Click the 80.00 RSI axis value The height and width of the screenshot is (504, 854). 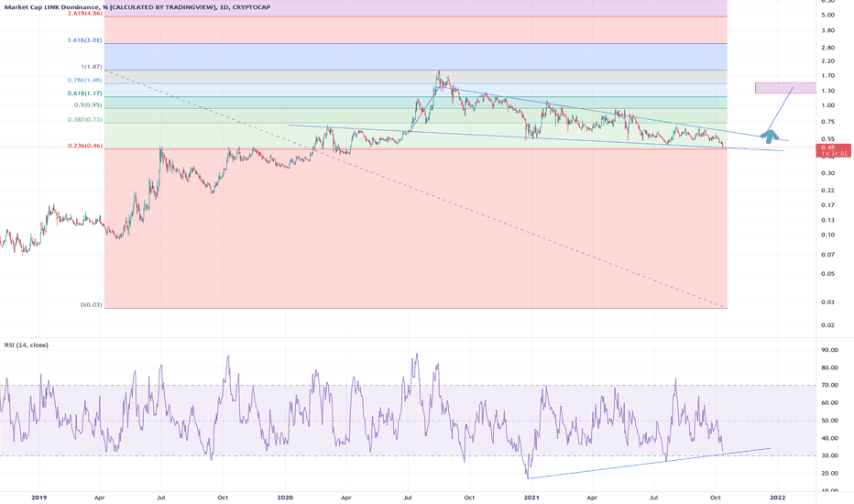[x=830, y=367]
